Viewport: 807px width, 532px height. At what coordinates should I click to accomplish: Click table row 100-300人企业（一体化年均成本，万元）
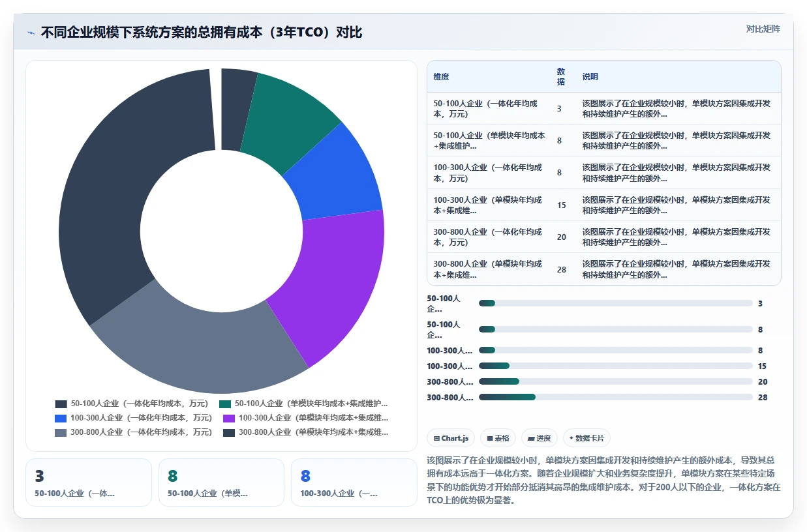pos(603,173)
